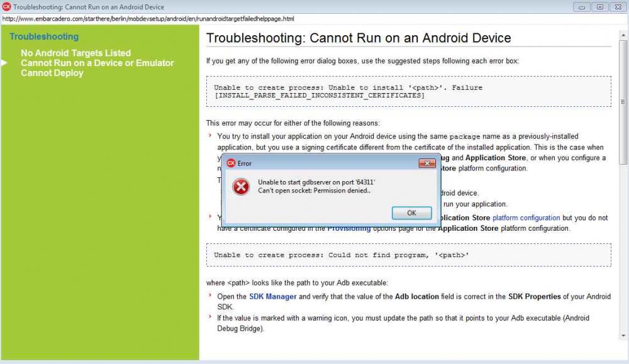Click OK in the Error dialog
629x364 pixels.
411,213
